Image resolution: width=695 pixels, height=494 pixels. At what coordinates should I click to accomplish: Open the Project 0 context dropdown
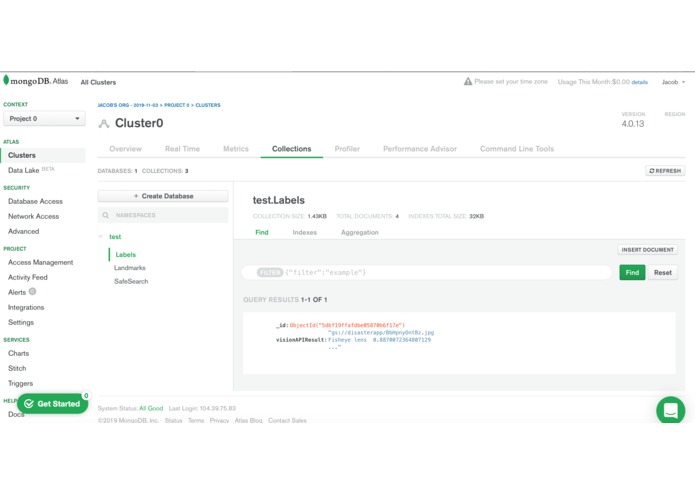pos(44,119)
